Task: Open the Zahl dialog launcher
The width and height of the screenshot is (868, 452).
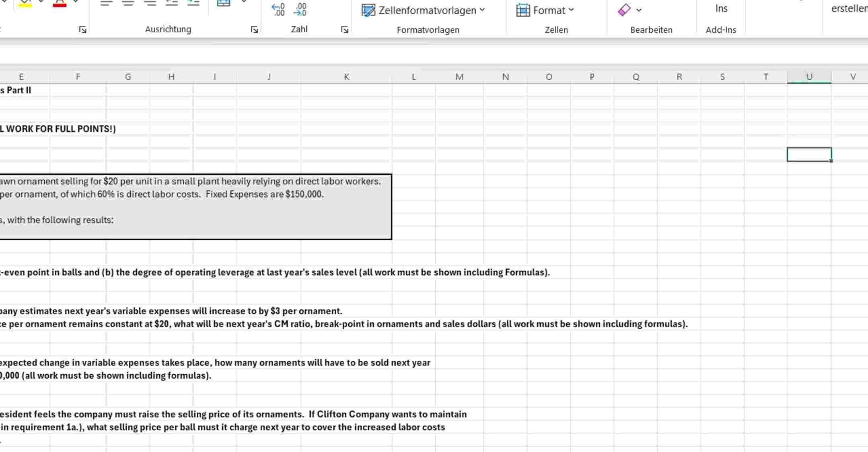Action: pyautogui.click(x=344, y=29)
